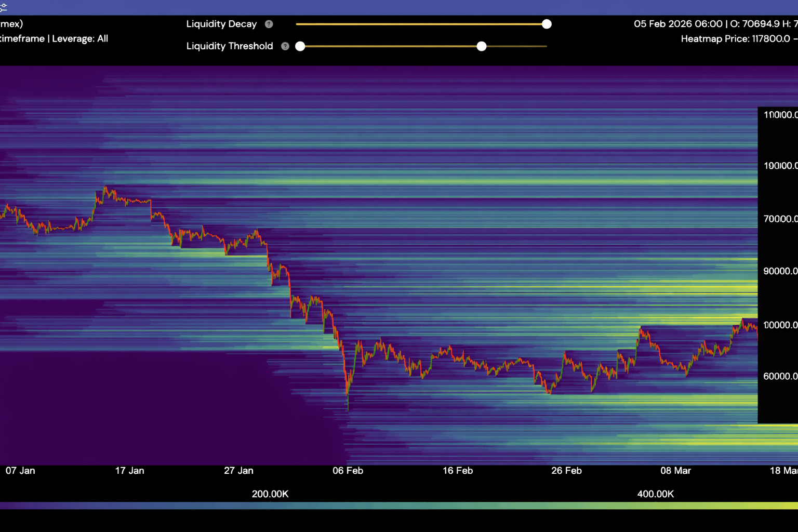798x532 pixels.
Task: Click the 90000.0 price axis label
Action: click(x=779, y=271)
